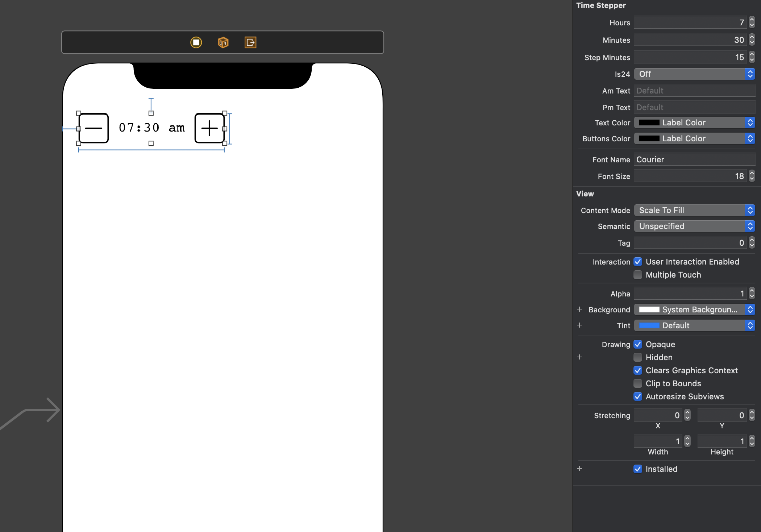The image size is (761, 532).
Task: Click the Exit scene icon
Action: pyautogui.click(x=250, y=42)
